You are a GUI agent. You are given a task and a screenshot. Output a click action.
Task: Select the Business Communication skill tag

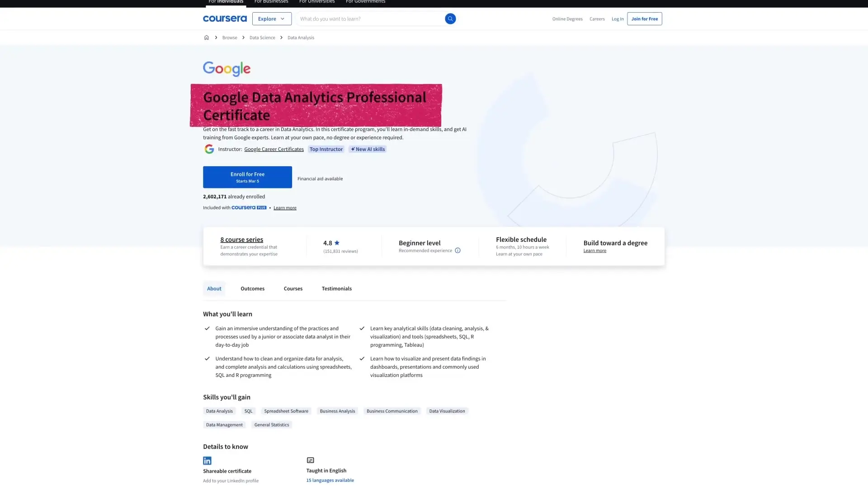(x=392, y=411)
